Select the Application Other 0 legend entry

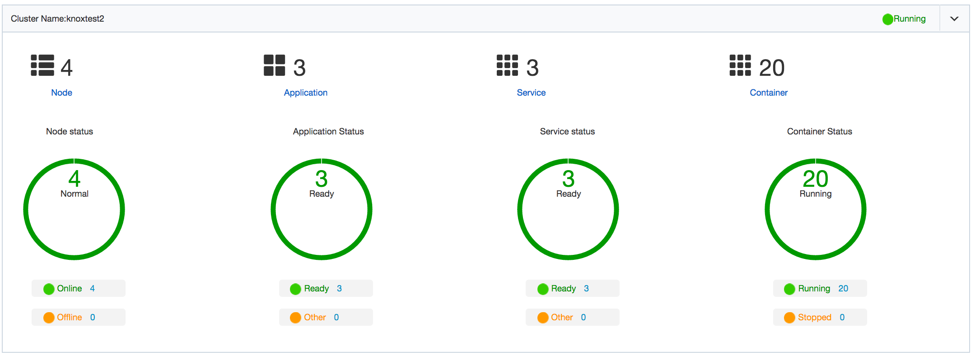coord(326,317)
